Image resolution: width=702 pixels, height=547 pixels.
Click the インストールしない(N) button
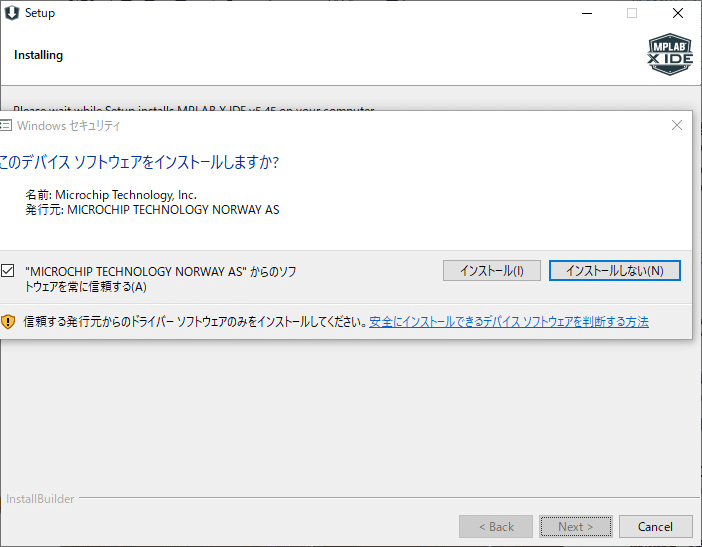point(614,270)
